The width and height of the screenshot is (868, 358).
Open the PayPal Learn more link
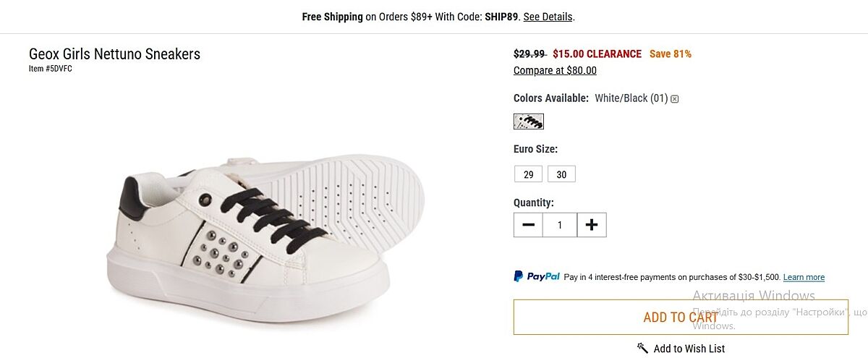(804, 277)
